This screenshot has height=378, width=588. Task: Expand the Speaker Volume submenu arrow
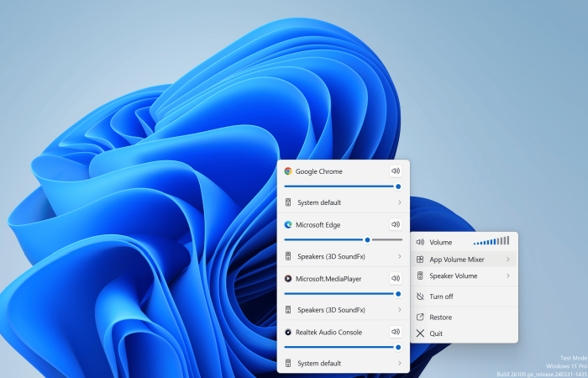tap(508, 276)
